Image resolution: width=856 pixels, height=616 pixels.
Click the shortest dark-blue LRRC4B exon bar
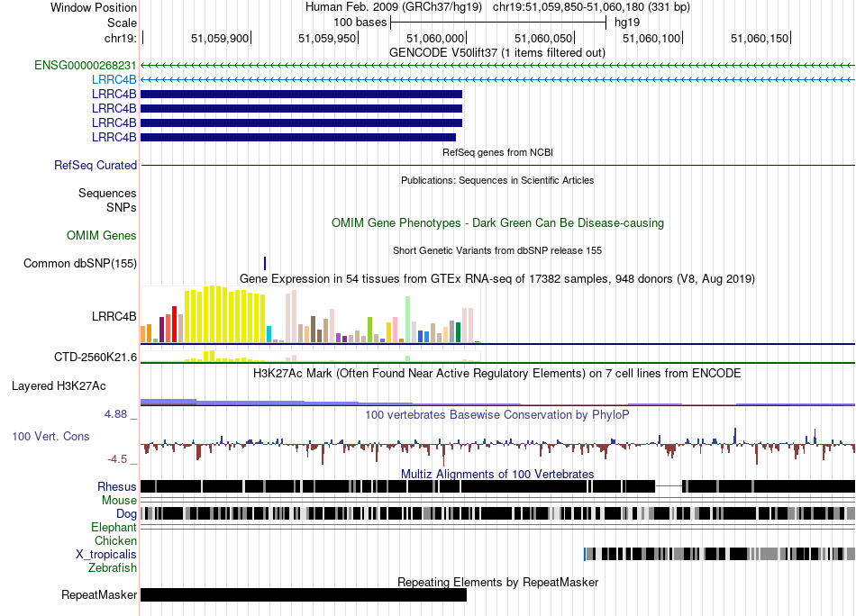[x=298, y=138]
